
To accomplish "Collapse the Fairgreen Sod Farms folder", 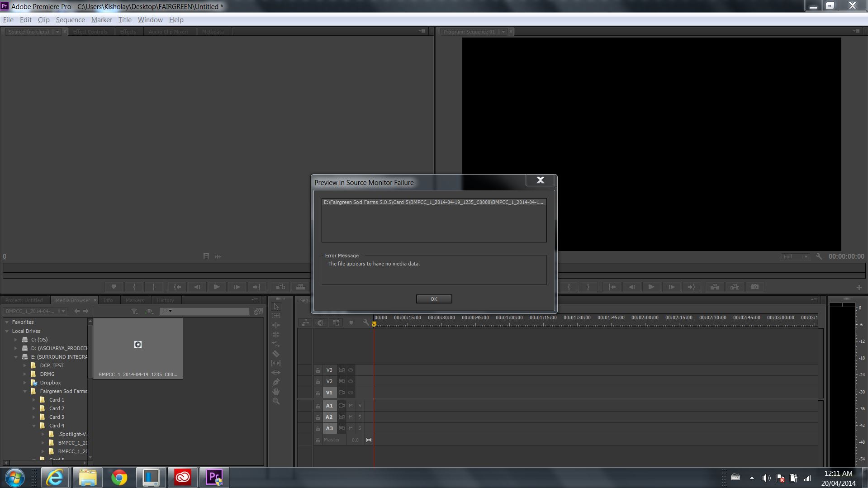I will click(x=25, y=391).
